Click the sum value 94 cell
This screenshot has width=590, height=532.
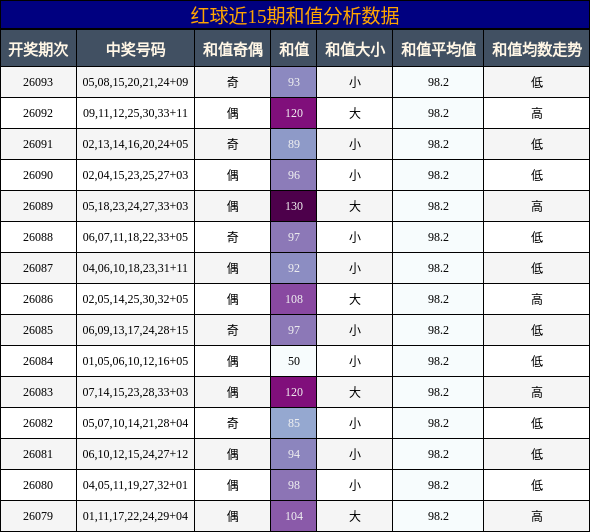tap(293, 454)
